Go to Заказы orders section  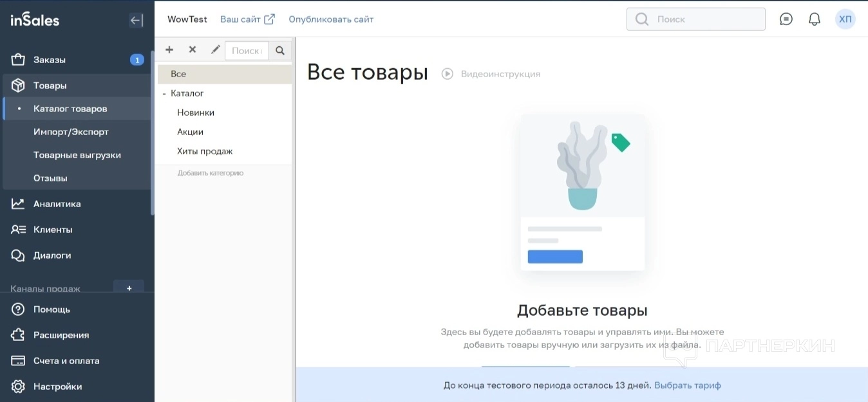[50, 60]
